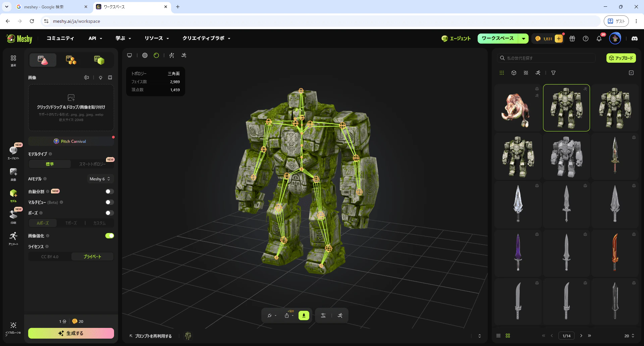Open the share export dropdown
Viewport: 644px width, 346px height.
(x=289, y=315)
